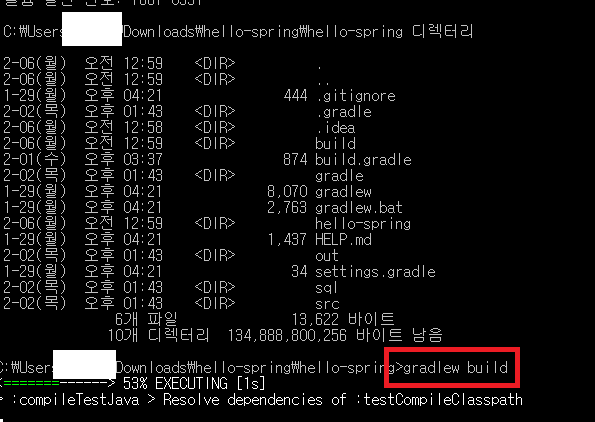Viewport: 595px width, 422px height.
Task: Click the out directory entry
Action: pyautogui.click(x=327, y=255)
